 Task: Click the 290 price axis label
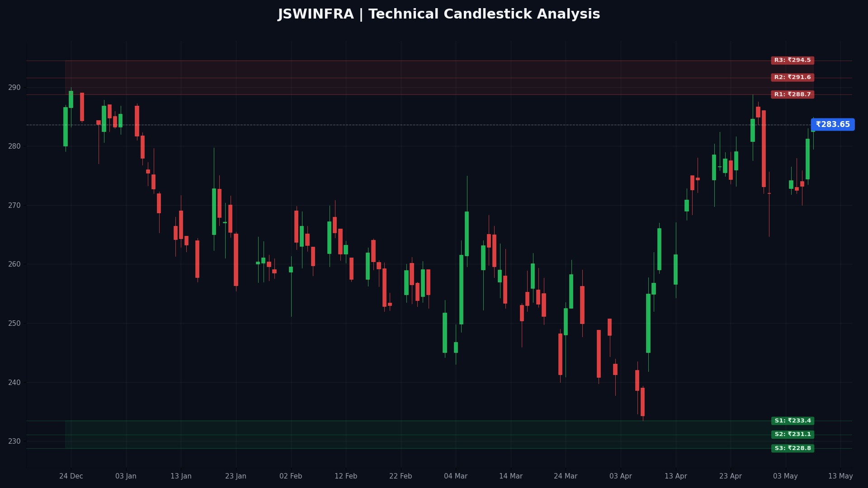coord(14,88)
